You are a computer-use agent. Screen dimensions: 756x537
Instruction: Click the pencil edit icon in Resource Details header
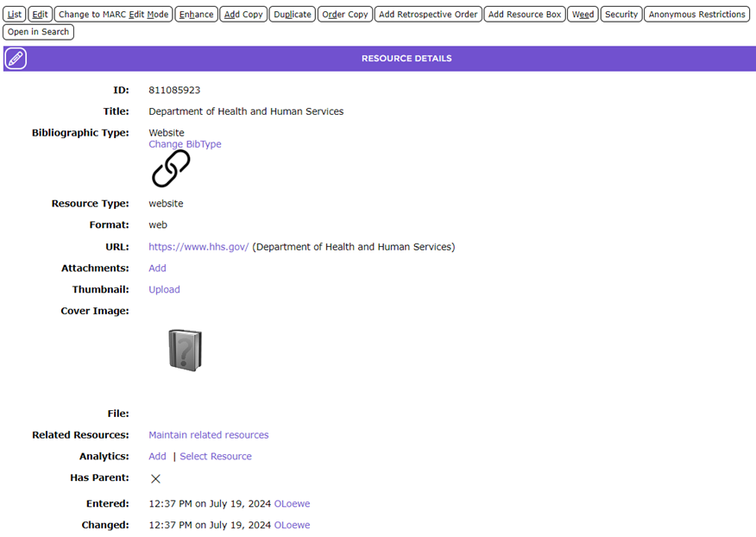point(16,59)
